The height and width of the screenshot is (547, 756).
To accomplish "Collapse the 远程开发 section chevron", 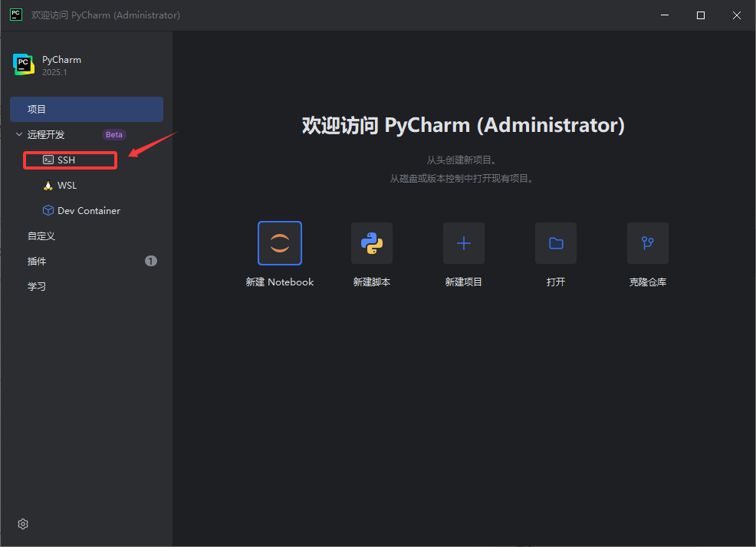I will (19, 134).
